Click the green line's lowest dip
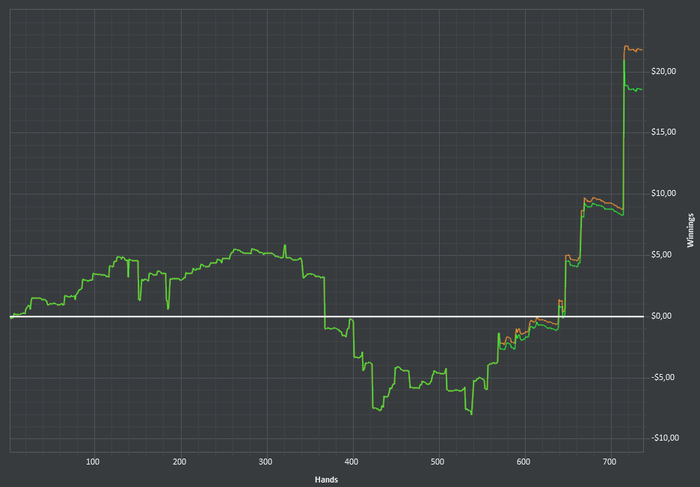Viewport: 700px width, 487px height. [x=471, y=414]
